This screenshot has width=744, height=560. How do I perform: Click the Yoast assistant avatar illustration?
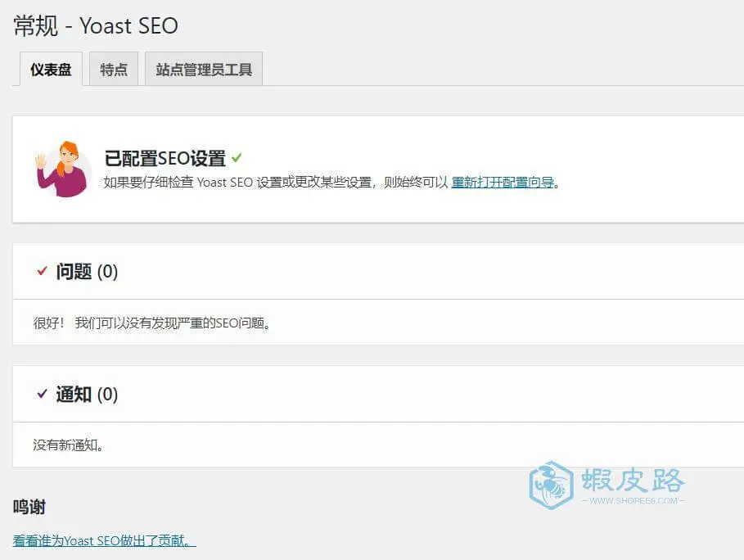click(x=63, y=169)
